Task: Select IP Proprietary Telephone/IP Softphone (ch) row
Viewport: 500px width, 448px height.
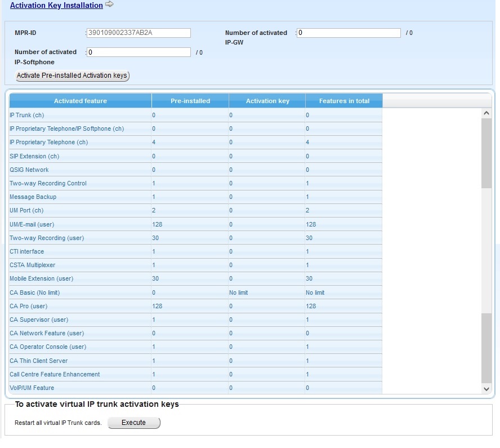Action: pos(196,128)
